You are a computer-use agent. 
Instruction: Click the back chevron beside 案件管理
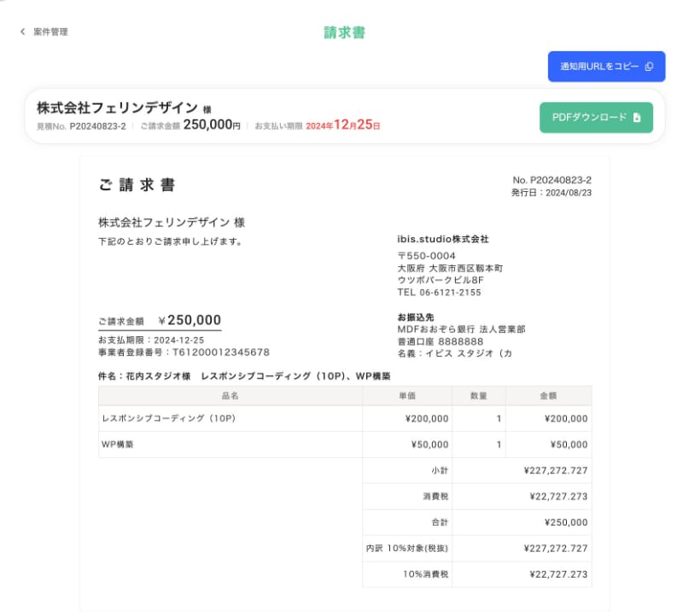pyautogui.click(x=23, y=32)
